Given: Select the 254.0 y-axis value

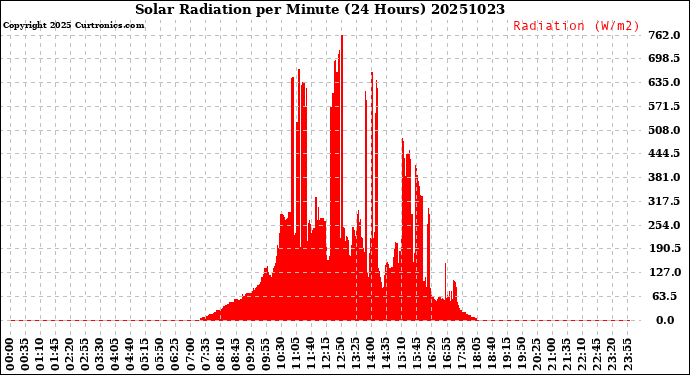Looking at the screenshot, I should (x=664, y=225).
